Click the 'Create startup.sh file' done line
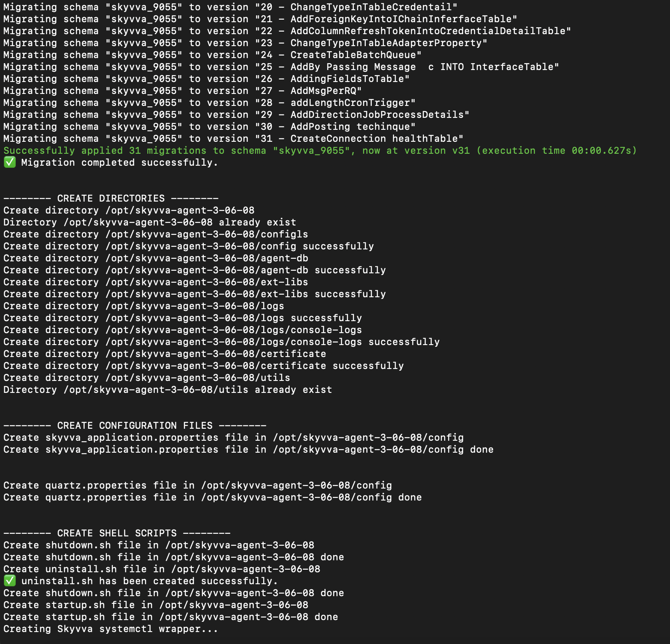Image resolution: width=670 pixels, height=644 pixels. click(171, 617)
